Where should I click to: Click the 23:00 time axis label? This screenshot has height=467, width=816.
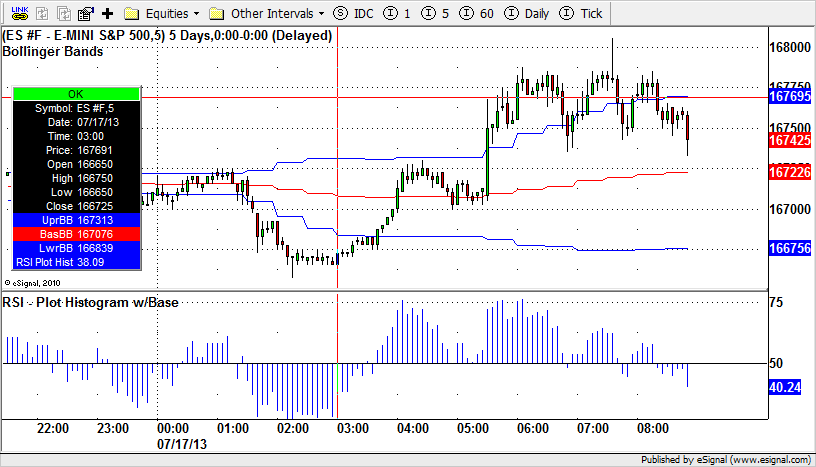(113, 428)
